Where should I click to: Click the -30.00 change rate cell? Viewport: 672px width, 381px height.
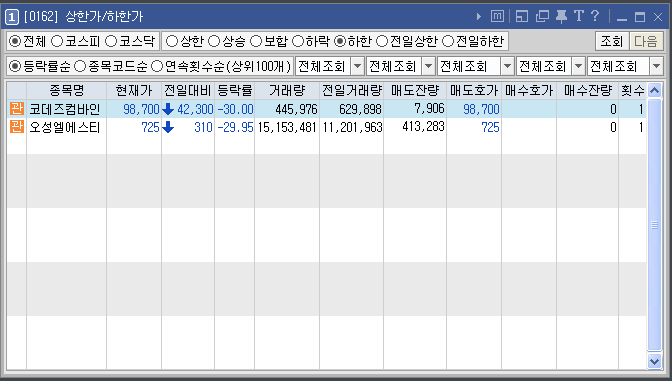click(x=235, y=109)
